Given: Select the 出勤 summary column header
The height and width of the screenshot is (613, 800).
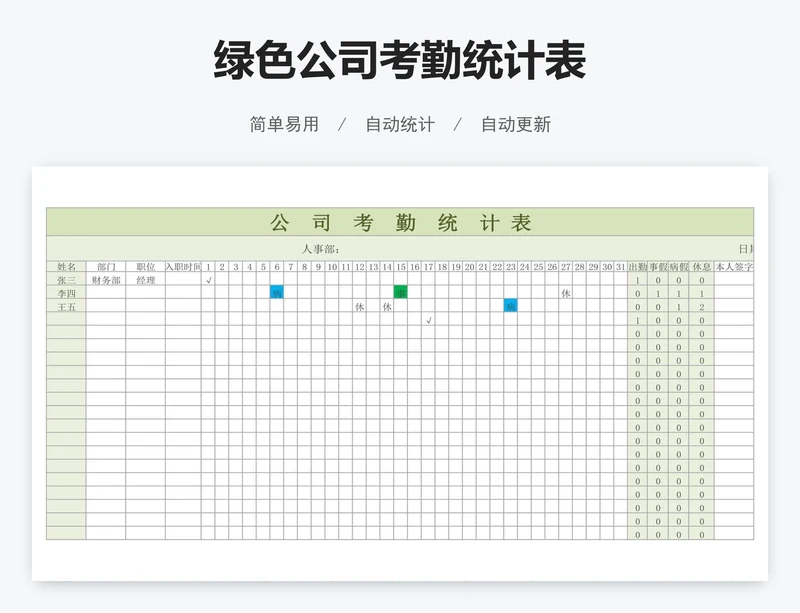Looking at the screenshot, I should pyautogui.click(x=637, y=267).
